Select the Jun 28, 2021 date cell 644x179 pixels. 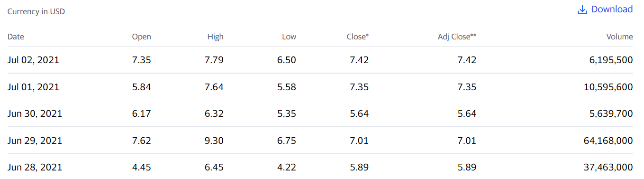pyautogui.click(x=35, y=168)
